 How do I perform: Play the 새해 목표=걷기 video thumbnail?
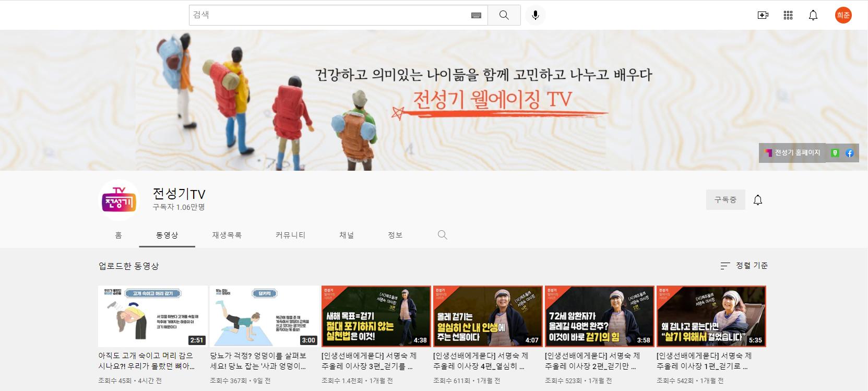[376, 316]
